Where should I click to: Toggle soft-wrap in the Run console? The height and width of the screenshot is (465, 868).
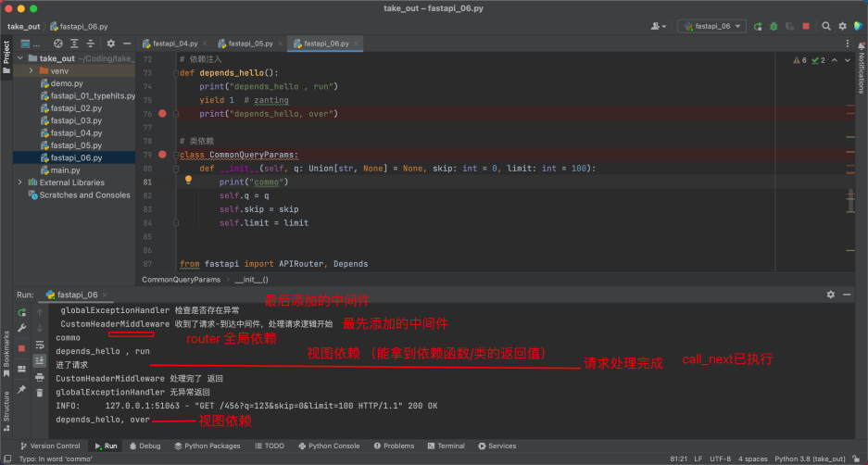pyautogui.click(x=39, y=346)
